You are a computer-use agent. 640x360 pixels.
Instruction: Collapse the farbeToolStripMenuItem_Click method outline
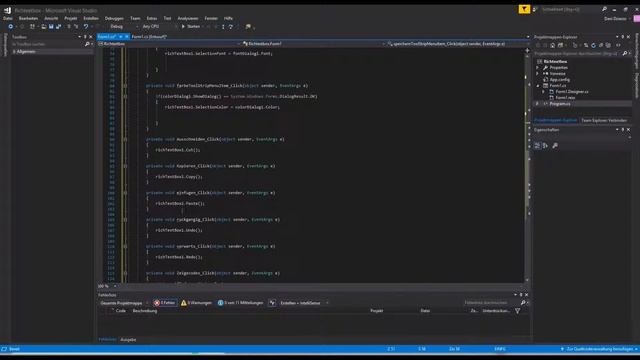click(x=125, y=86)
